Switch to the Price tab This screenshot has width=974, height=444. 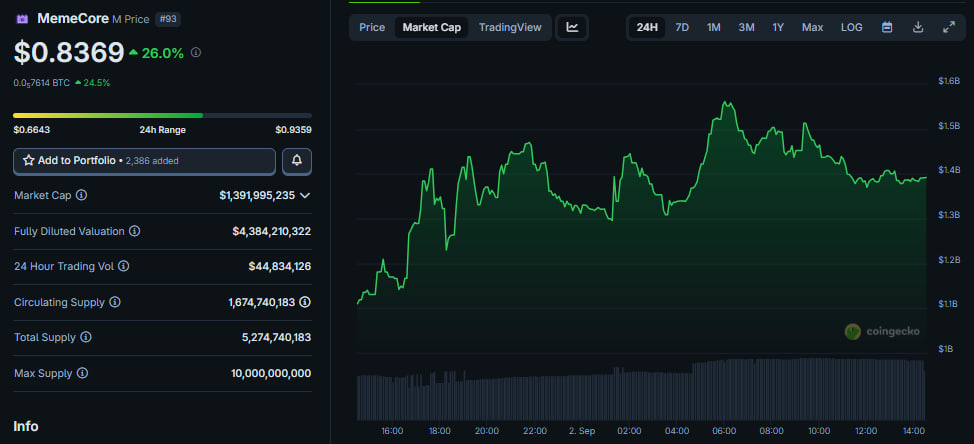[372, 27]
